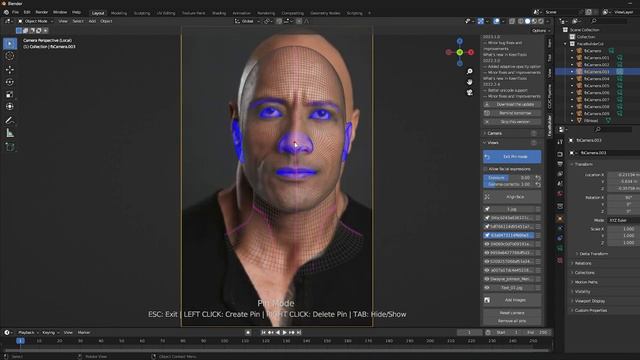640x360 pixels.
Task: Reset the Exposure value with its arrow icon
Action: 538,178
